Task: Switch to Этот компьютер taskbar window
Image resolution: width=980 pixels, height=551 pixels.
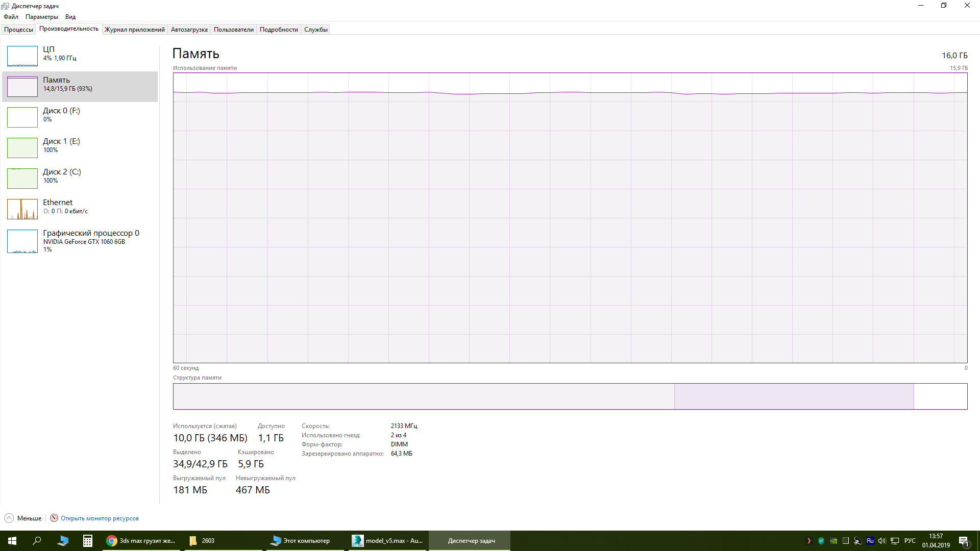Action: [x=306, y=541]
